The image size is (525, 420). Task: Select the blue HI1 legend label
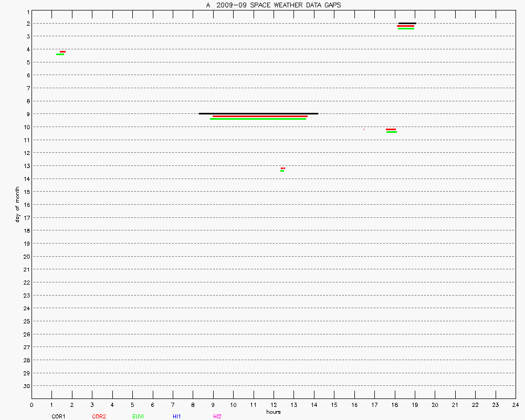pos(177,416)
